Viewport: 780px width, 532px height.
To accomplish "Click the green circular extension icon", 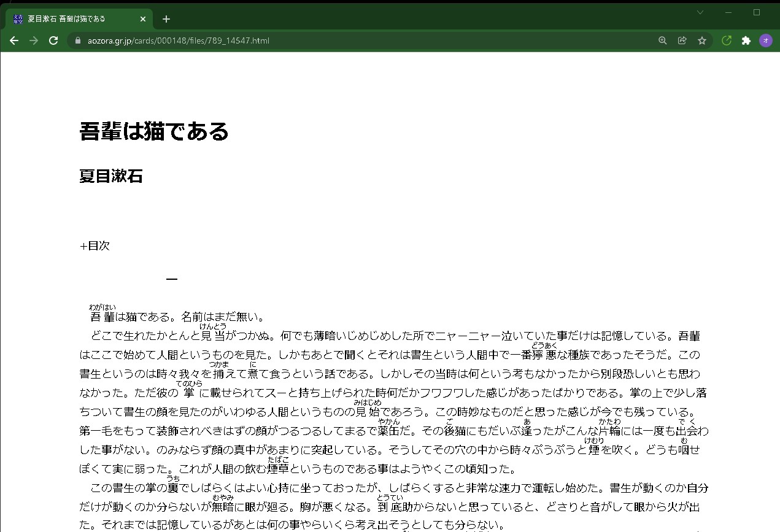I will (727, 40).
